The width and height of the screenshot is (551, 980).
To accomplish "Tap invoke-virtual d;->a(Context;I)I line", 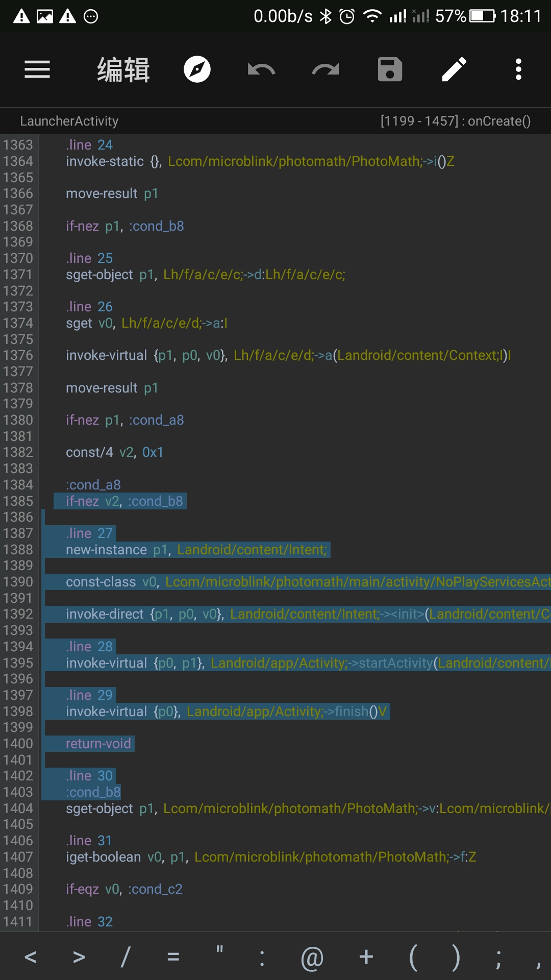I will tap(288, 355).
